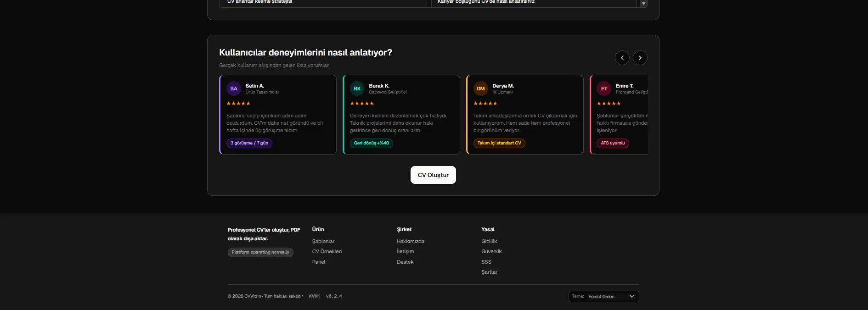Open Şablonlar footer link
This screenshot has width=868, height=310.
click(323, 241)
